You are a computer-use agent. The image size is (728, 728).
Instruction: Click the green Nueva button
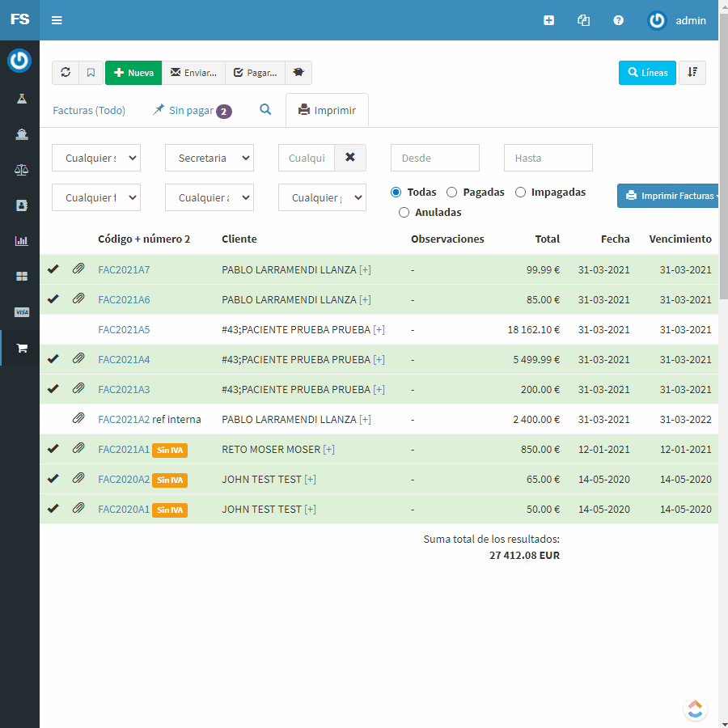coord(133,73)
